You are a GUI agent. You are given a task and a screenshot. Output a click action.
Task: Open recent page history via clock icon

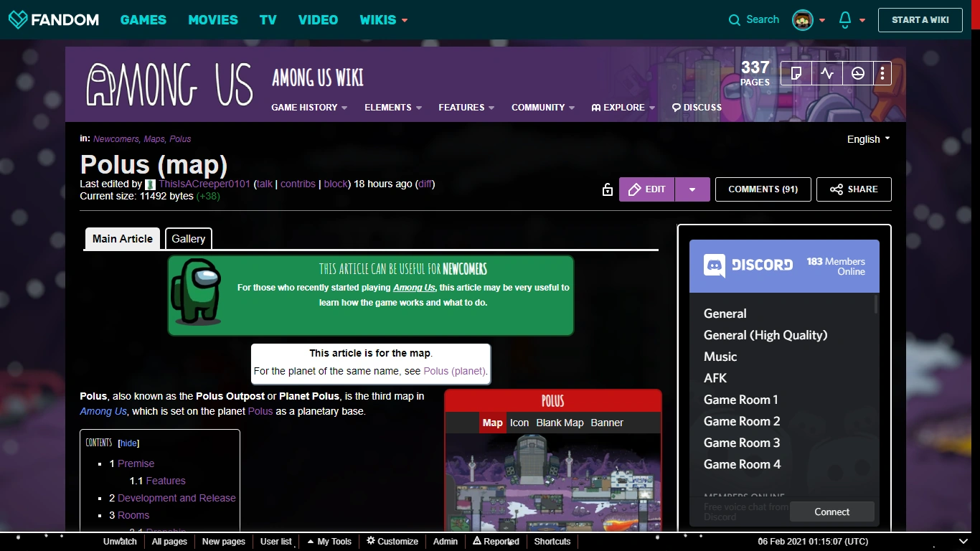tap(858, 72)
